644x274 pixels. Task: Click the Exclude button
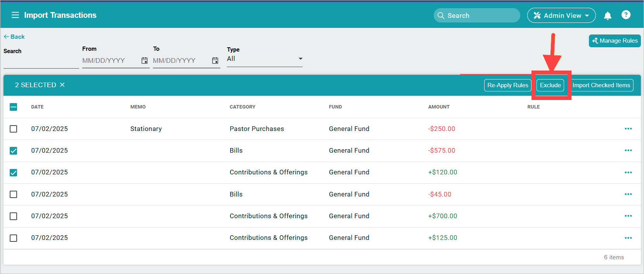(550, 85)
